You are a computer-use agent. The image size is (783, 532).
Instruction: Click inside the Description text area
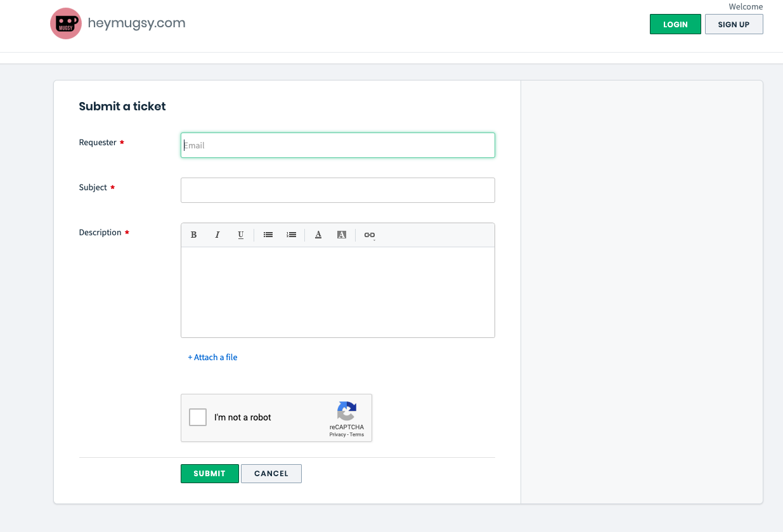tap(338, 292)
